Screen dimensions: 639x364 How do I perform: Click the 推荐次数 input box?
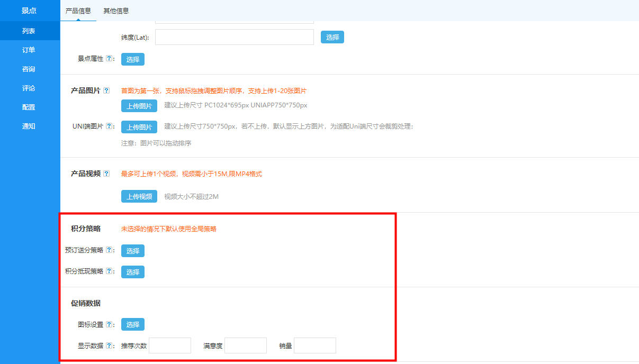pyautogui.click(x=170, y=345)
